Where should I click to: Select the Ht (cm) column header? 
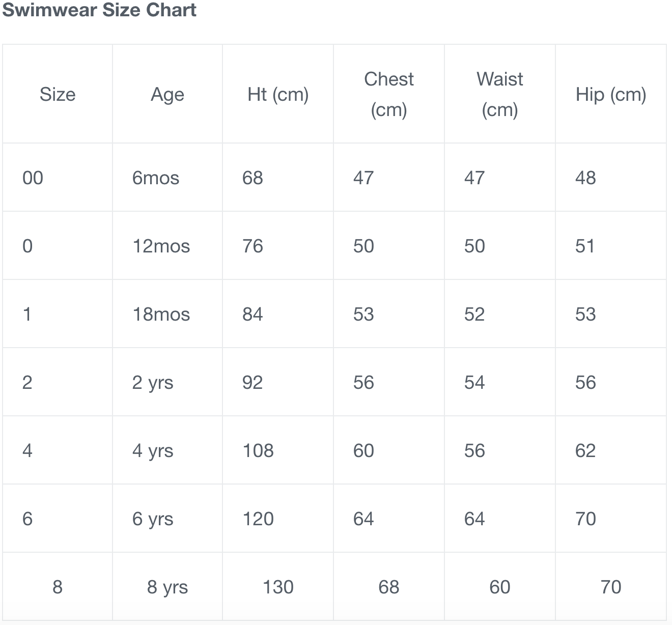pyautogui.click(x=278, y=94)
